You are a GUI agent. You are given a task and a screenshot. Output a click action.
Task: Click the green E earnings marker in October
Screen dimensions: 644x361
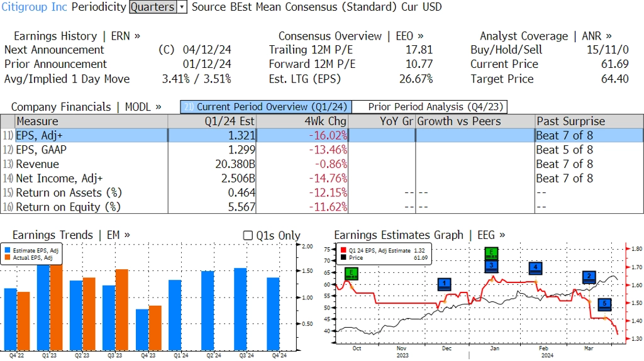(351, 274)
